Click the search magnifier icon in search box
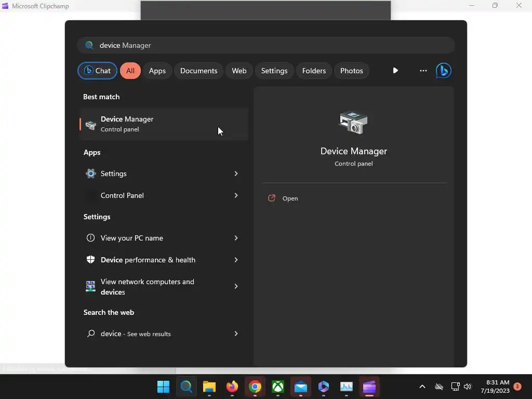 [x=89, y=45]
